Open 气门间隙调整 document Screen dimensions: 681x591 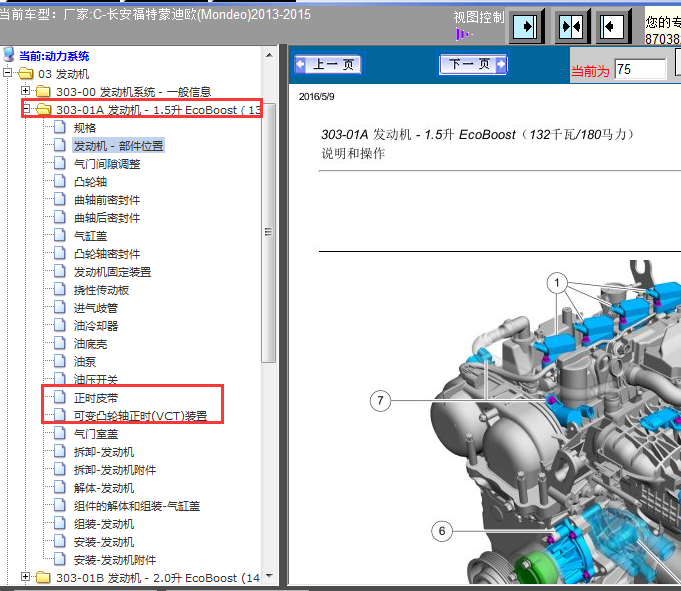coord(107,164)
